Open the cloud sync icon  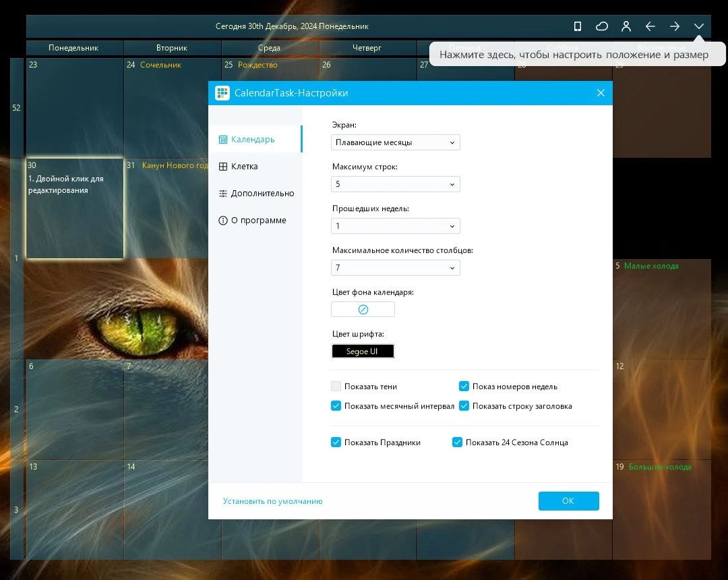(602, 26)
